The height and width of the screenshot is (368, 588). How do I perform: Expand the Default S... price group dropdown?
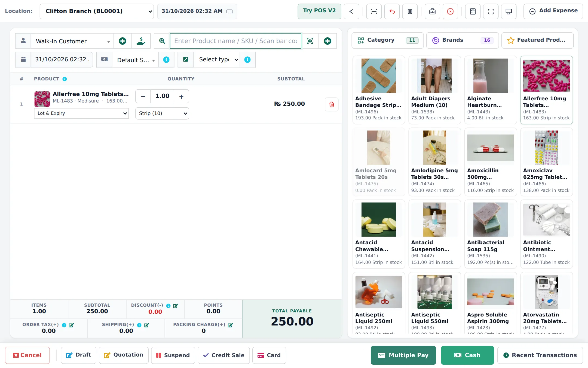click(x=135, y=60)
